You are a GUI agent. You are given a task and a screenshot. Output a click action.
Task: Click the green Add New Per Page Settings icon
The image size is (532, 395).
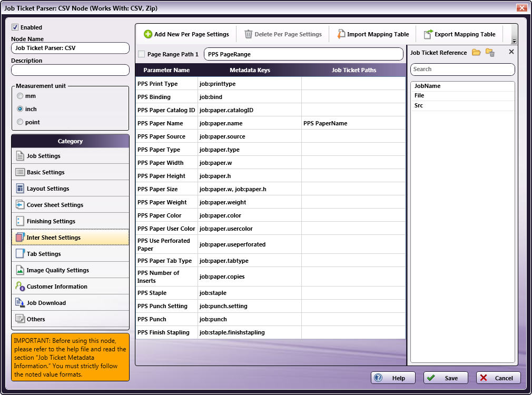148,34
